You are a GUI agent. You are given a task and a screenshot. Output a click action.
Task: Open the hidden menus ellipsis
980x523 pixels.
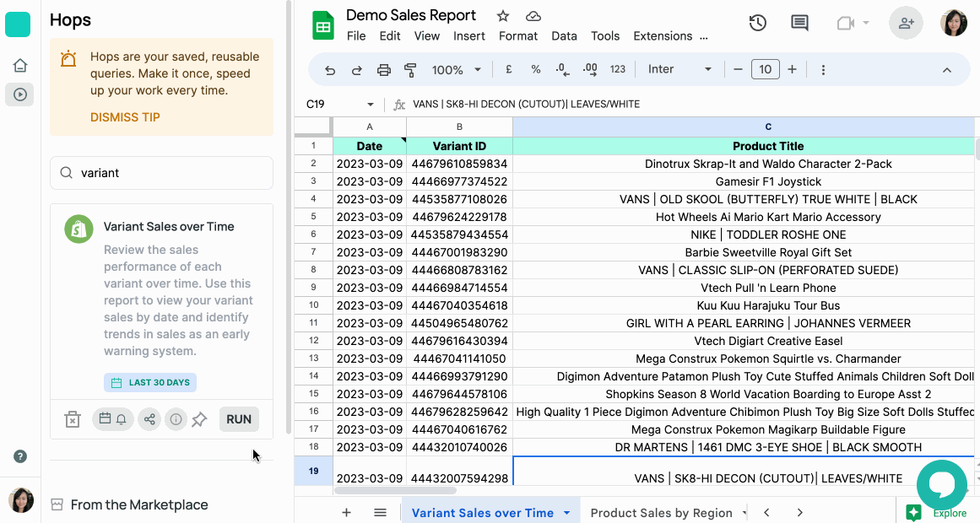[704, 37]
